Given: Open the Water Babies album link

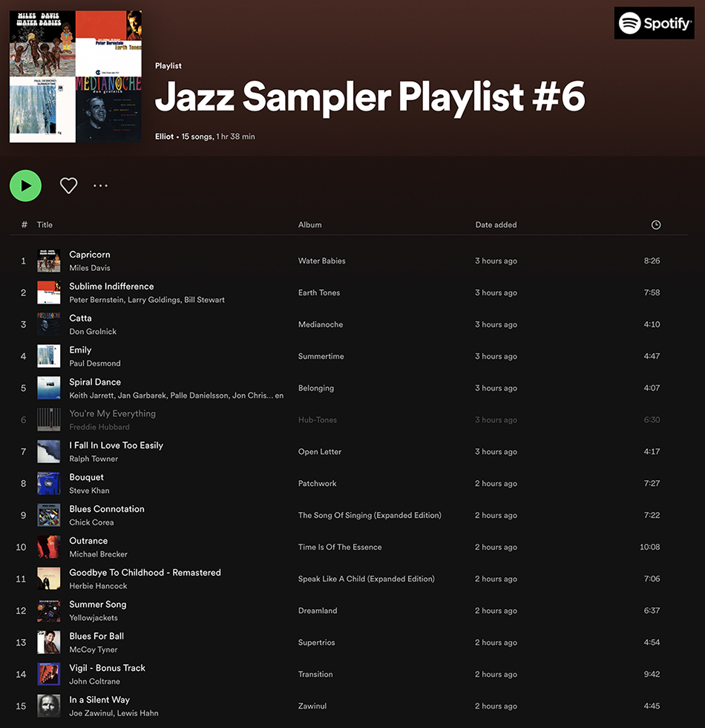Looking at the screenshot, I should click(322, 261).
